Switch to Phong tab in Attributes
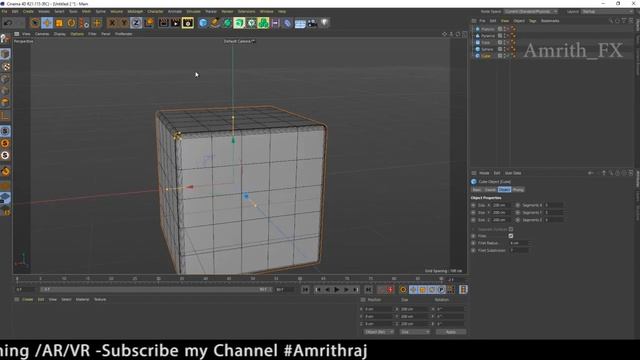Screen dimensions: 640x360 click(518, 190)
